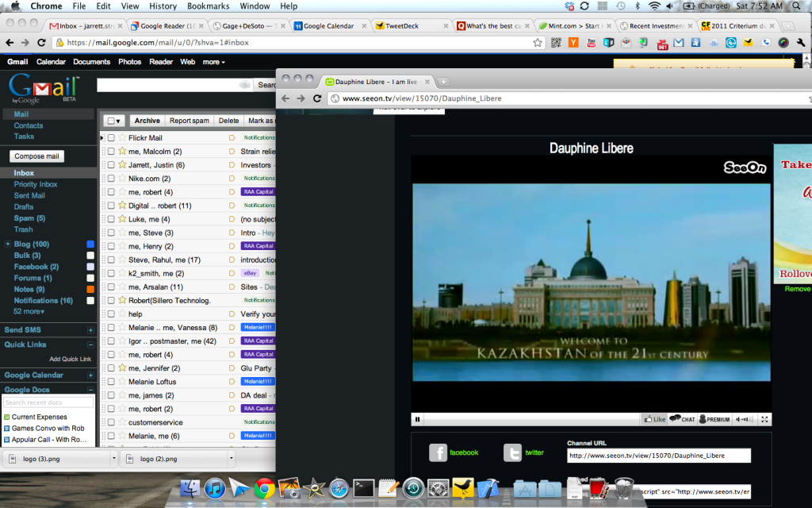
Task: Click the Delete button in Gmail
Action: (228, 121)
